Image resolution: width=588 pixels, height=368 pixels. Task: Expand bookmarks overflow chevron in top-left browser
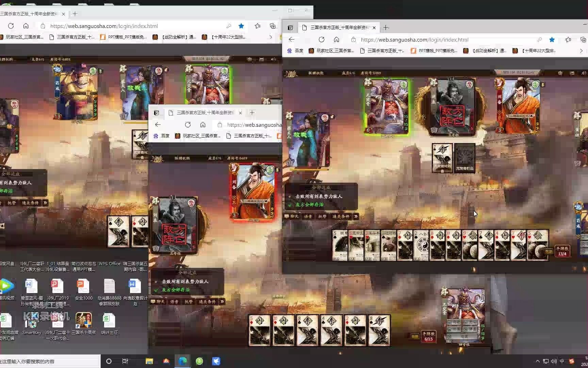(x=271, y=37)
